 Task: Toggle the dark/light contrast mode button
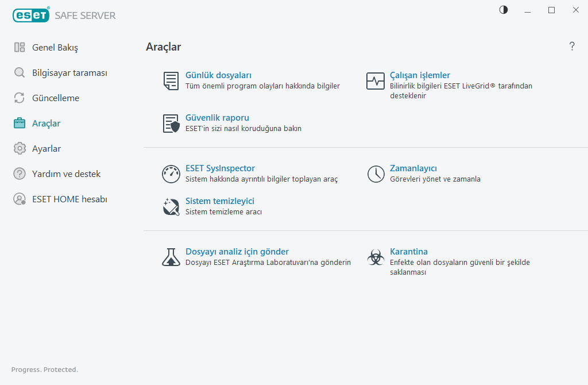pyautogui.click(x=504, y=10)
